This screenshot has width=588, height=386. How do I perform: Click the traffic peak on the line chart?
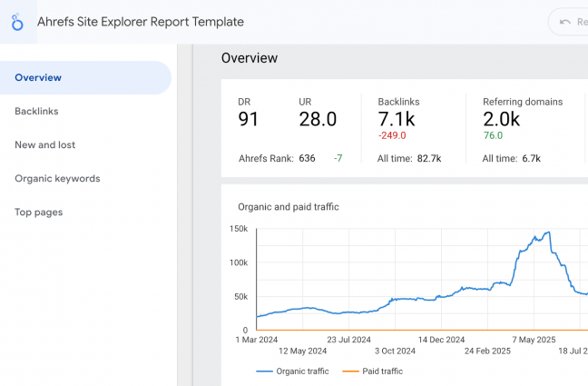pyautogui.click(x=546, y=233)
